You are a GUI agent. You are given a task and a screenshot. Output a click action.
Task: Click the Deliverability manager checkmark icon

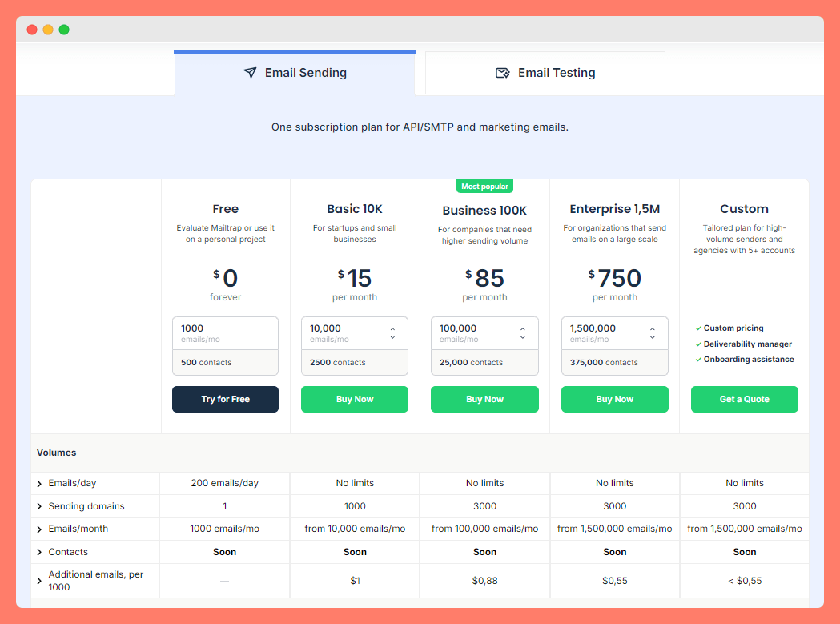tap(698, 344)
